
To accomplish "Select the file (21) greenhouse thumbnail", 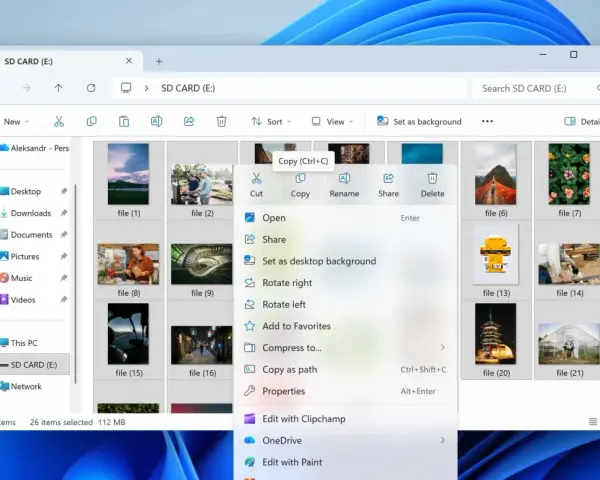I will [569, 344].
